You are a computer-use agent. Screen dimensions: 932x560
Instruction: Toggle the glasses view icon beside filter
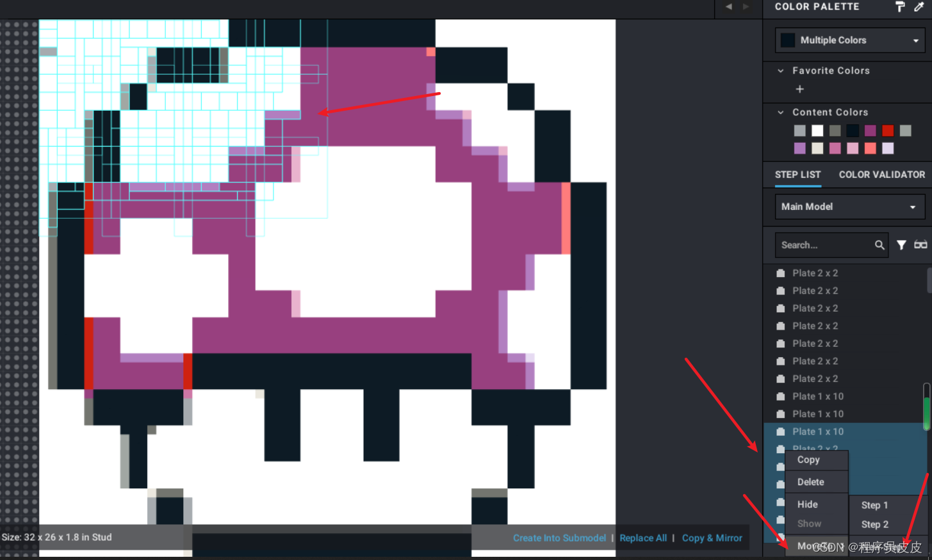[x=920, y=245]
